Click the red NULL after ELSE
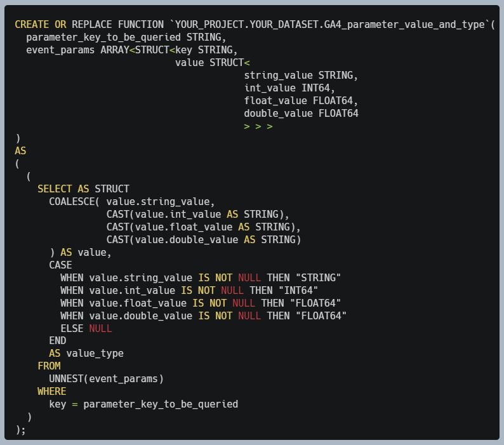504x445 pixels. pyautogui.click(x=100, y=328)
